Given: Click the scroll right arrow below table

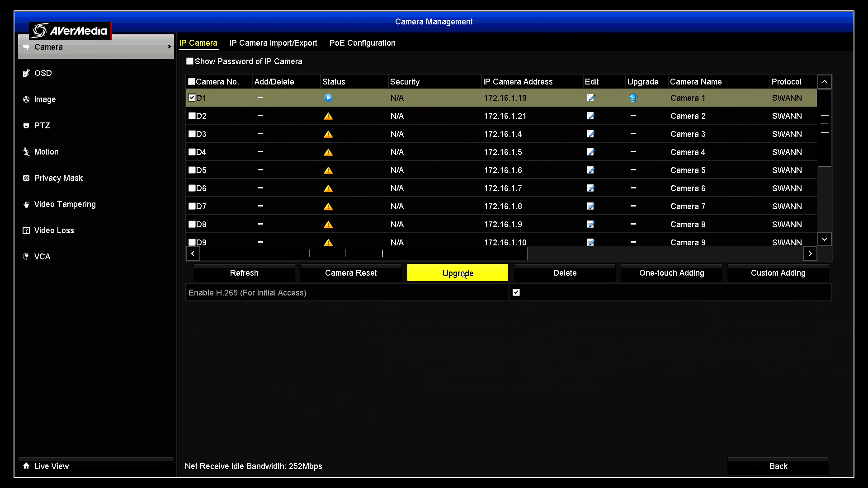Looking at the screenshot, I should tap(810, 253).
